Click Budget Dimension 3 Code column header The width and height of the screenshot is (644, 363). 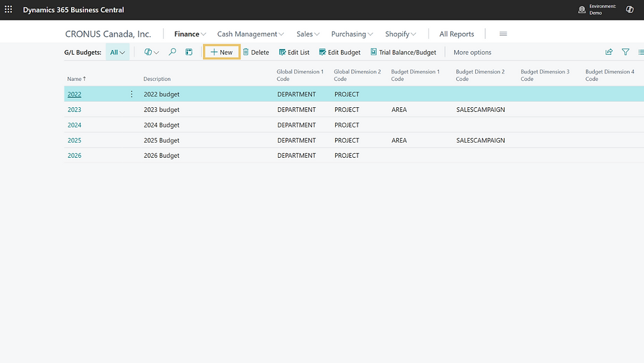(545, 75)
